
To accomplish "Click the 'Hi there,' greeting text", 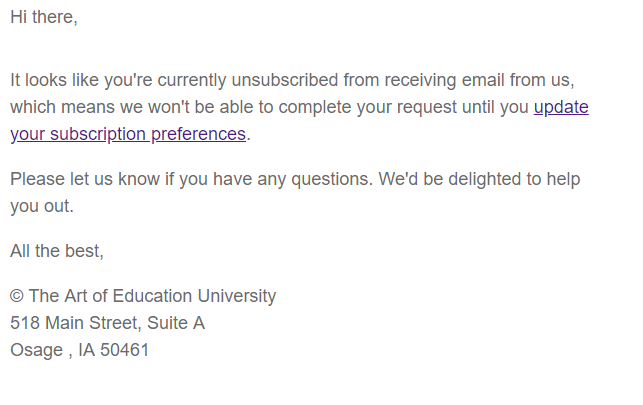I will pos(44,17).
